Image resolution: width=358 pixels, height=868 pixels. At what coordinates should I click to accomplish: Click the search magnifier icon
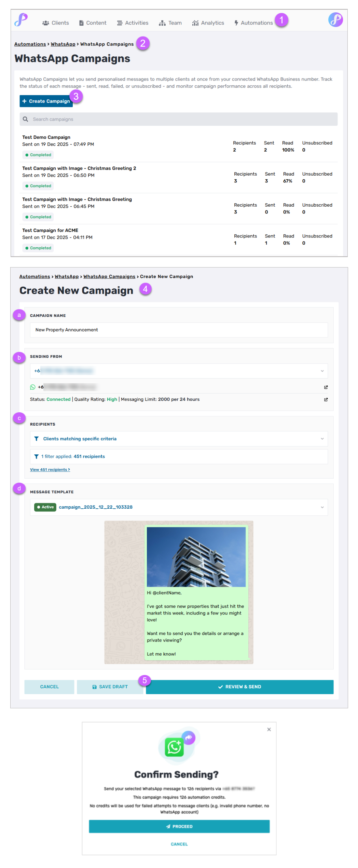[x=25, y=119]
